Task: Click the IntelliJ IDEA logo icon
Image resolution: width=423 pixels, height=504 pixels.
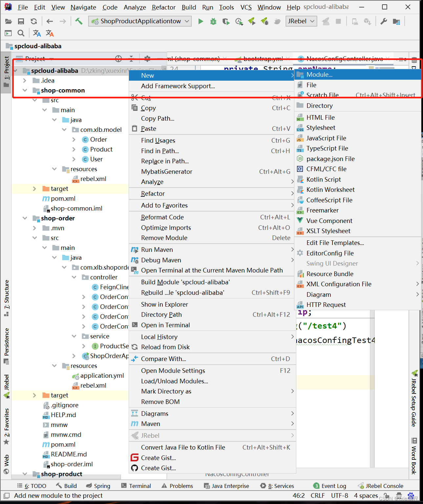Action: pyautogui.click(x=8, y=7)
